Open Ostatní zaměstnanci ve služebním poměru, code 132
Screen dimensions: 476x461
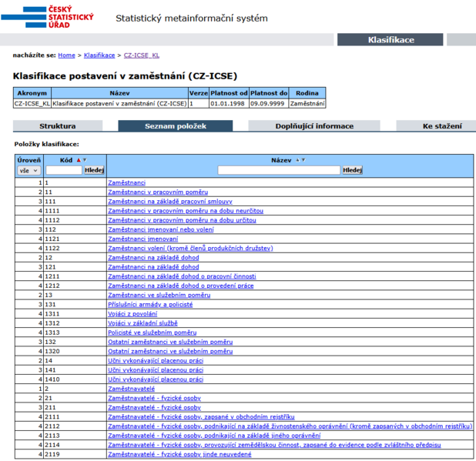tap(170, 342)
